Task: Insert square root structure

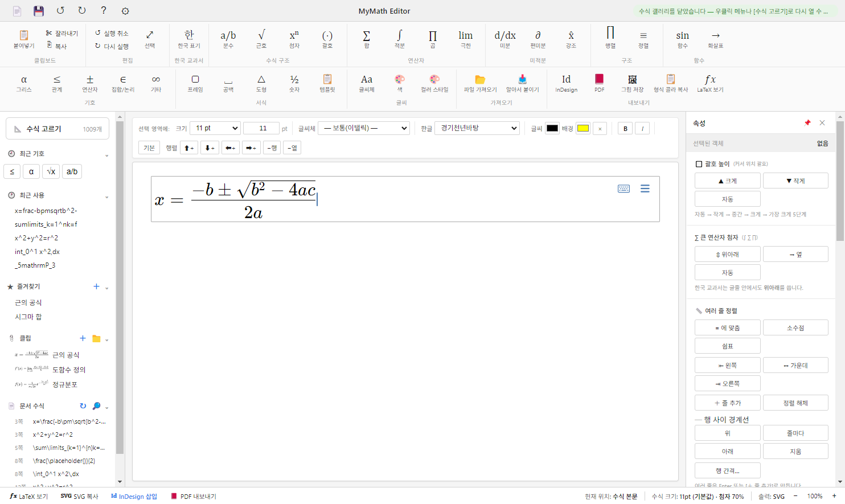Action: pyautogui.click(x=261, y=39)
